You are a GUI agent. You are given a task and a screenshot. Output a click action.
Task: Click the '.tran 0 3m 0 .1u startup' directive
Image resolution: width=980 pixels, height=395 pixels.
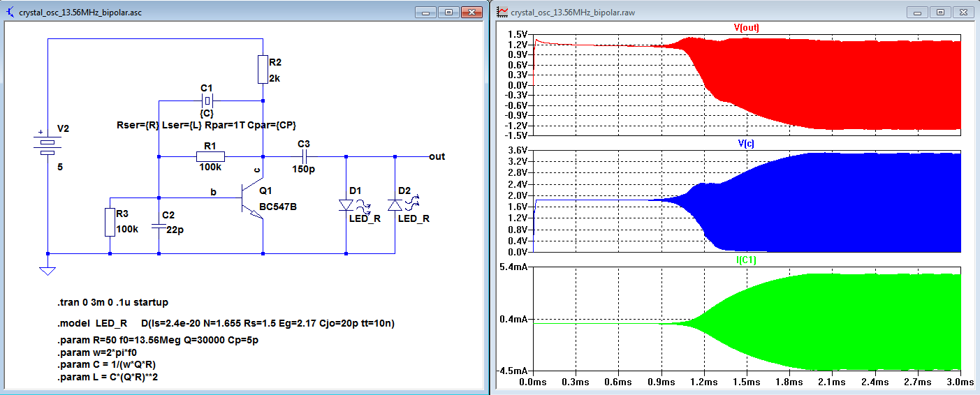[113, 302]
